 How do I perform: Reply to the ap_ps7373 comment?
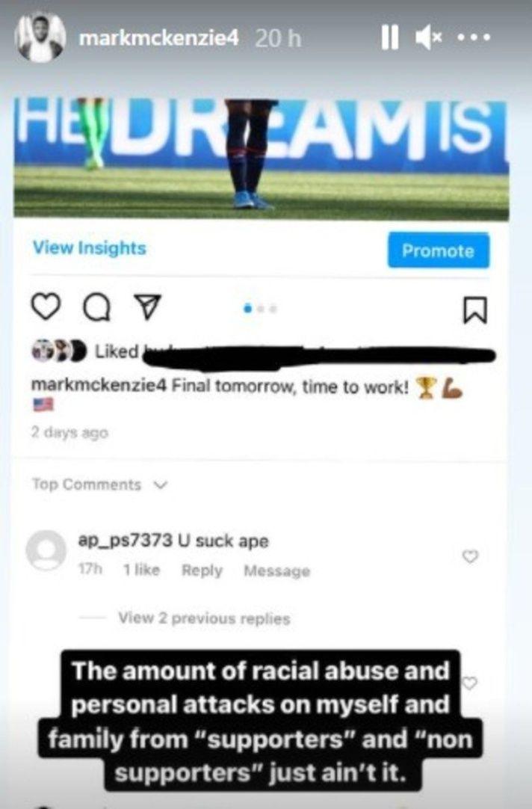(202, 570)
